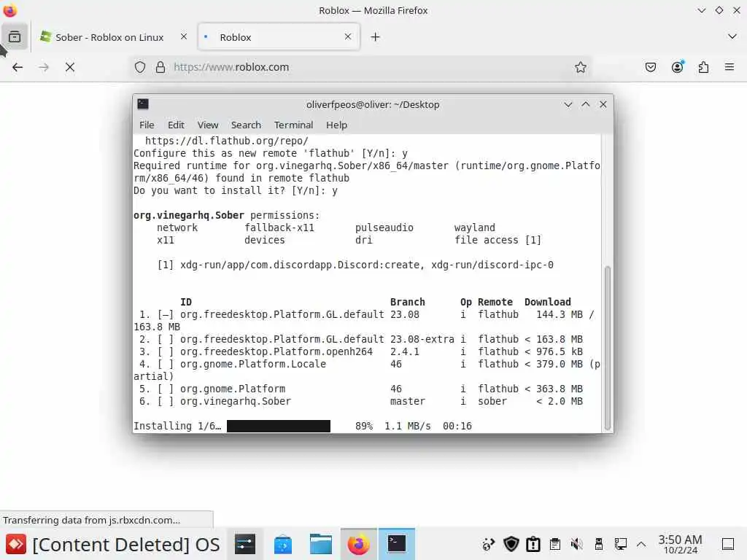Click 'org.freedesktop.Platform.openh264' row text
747x560 pixels.
click(276, 351)
